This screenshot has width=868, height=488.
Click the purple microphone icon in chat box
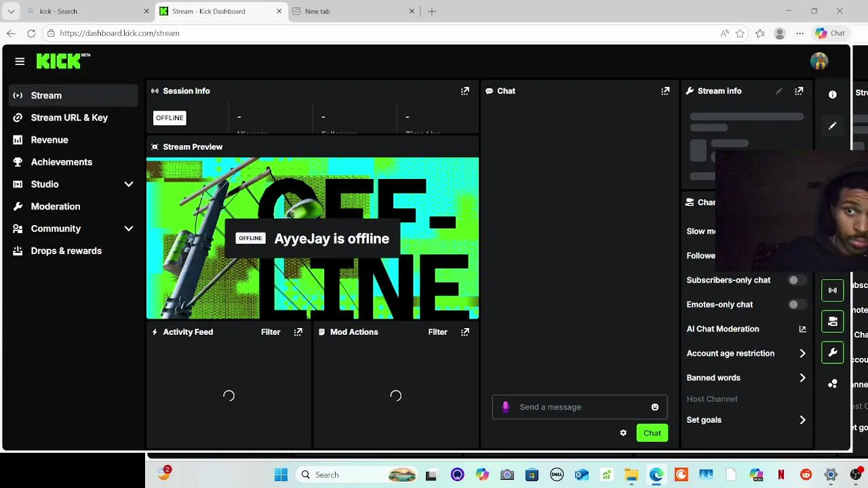(x=505, y=407)
